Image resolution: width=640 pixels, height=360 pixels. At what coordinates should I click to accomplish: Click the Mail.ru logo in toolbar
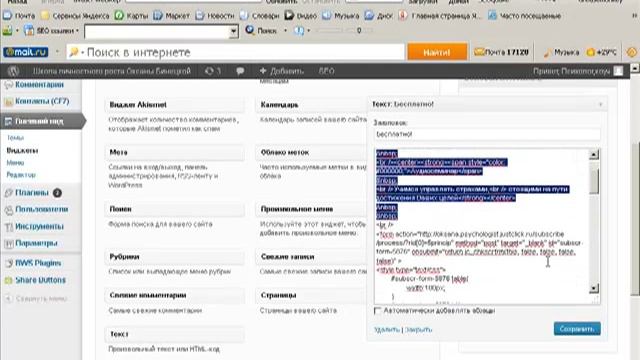pyautogui.click(x=26, y=52)
